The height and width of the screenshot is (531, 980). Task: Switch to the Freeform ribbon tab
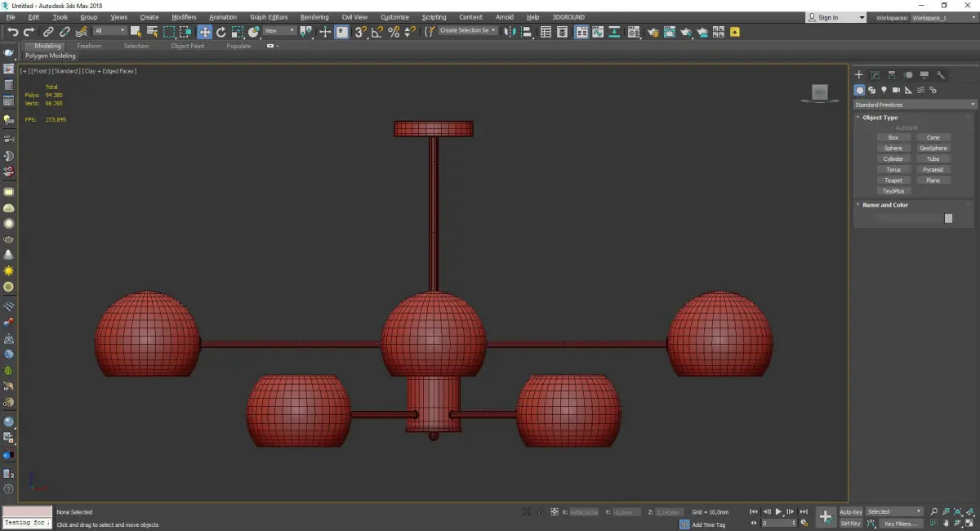tap(89, 46)
